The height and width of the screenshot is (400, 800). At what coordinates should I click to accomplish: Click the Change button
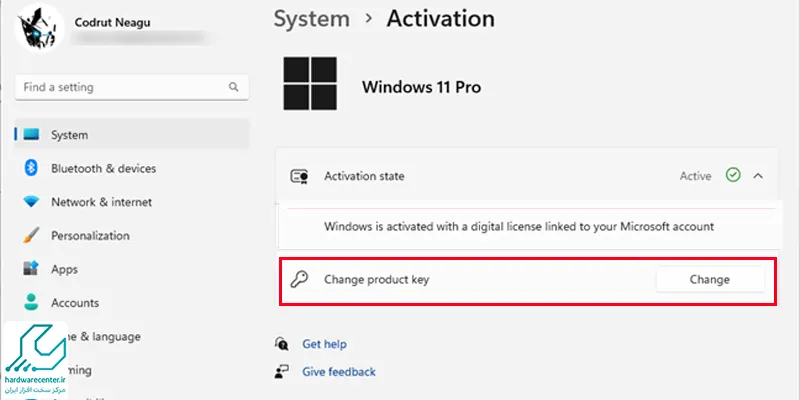[x=710, y=279]
